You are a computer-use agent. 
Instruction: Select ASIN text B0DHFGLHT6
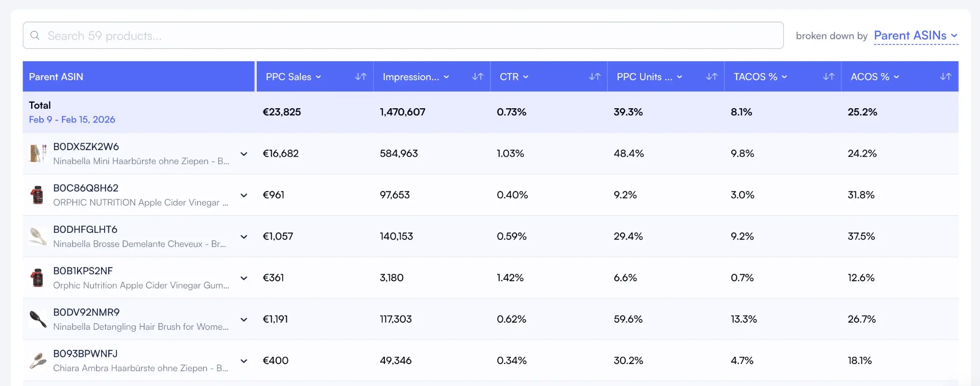point(85,229)
